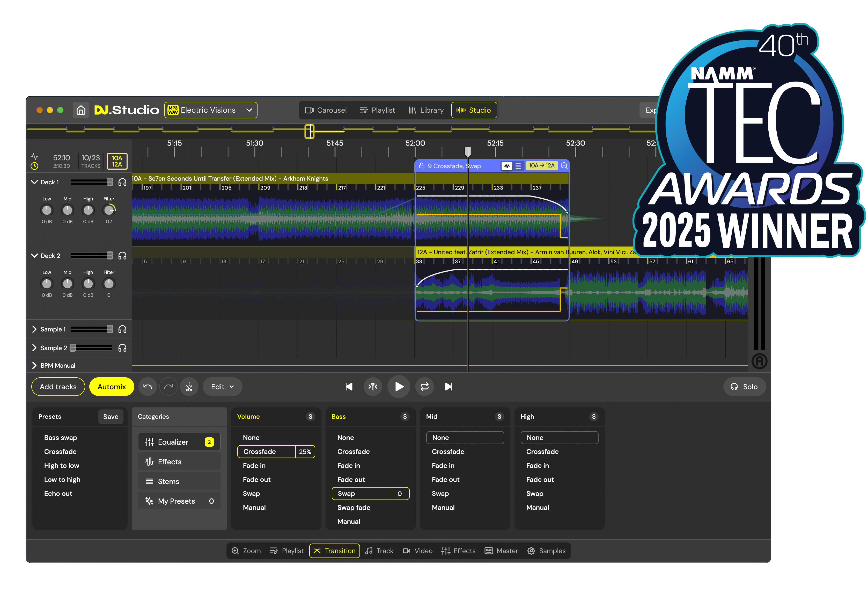Solo the Bass column with S
This screenshot has height=608, width=868.
[405, 417]
